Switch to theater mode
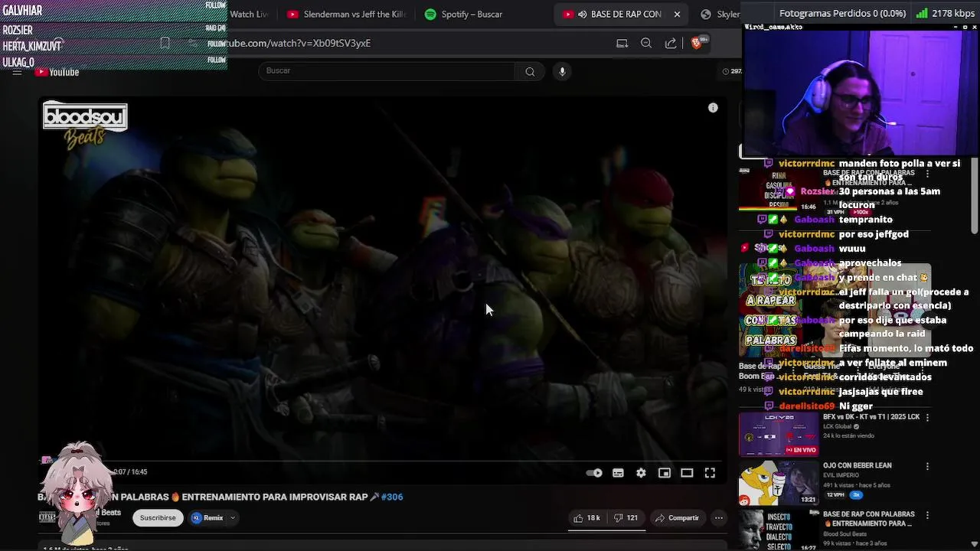 coord(687,473)
